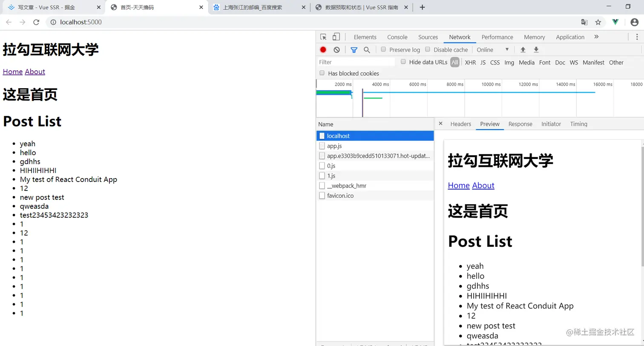Show more DevTools tabs chevron

pyautogui.click(x=596, y=37)
